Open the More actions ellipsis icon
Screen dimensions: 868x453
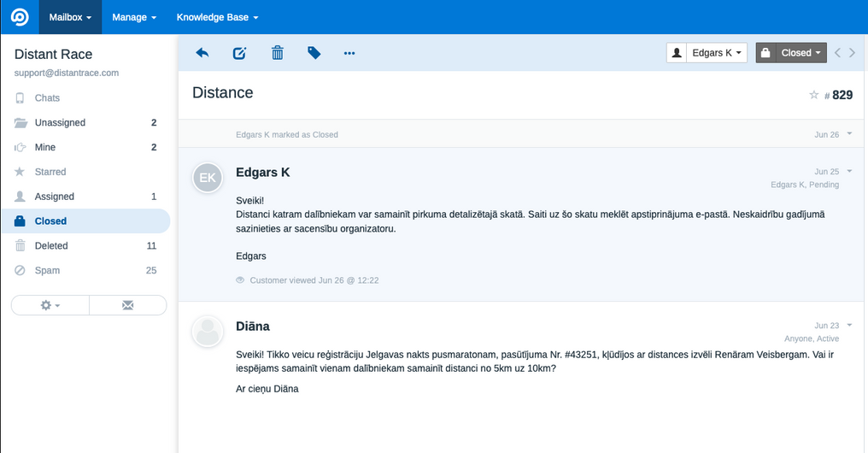coord(349,53)
